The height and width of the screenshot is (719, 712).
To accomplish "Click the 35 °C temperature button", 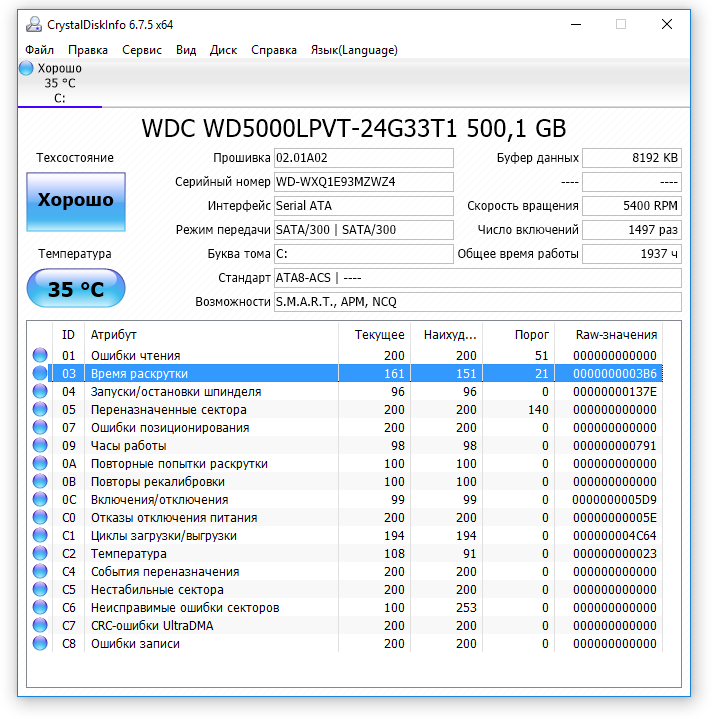I will pyautogui.click(x=76, y=288).
